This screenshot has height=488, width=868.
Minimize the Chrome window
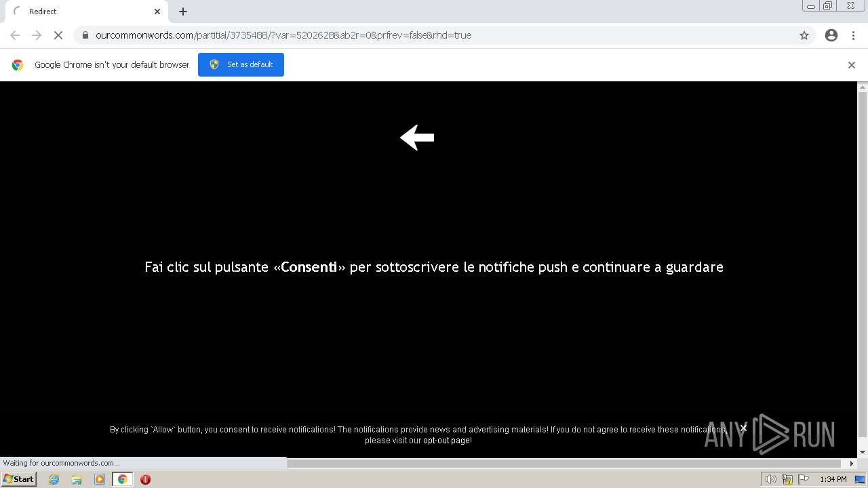810,6
